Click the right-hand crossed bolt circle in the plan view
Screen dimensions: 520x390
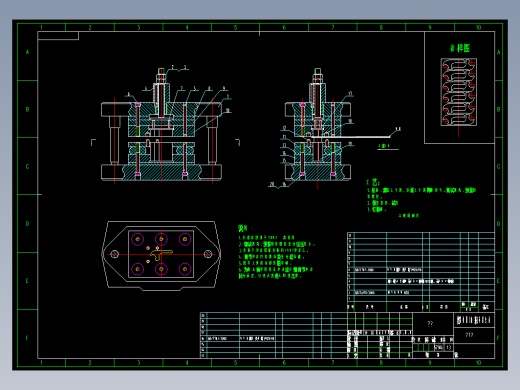pos(208,254)
